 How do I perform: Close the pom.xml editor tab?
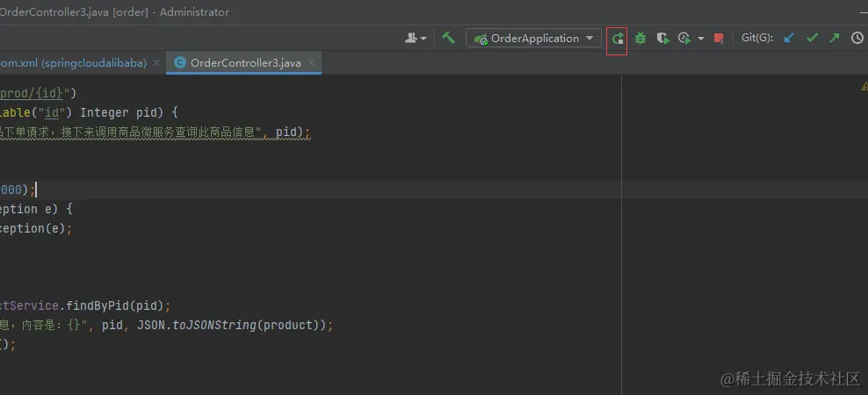point(156,62)
